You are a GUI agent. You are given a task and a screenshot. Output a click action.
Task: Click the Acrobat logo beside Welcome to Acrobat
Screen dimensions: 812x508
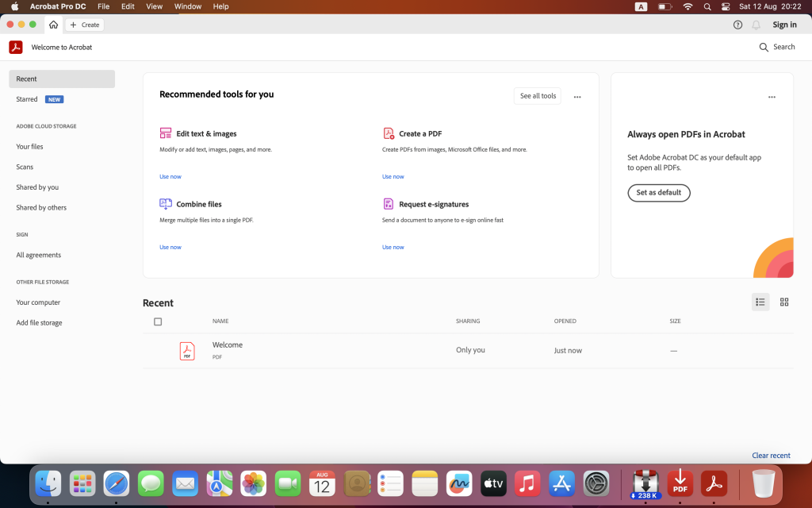pyautogui.click(x=16, y=47)
